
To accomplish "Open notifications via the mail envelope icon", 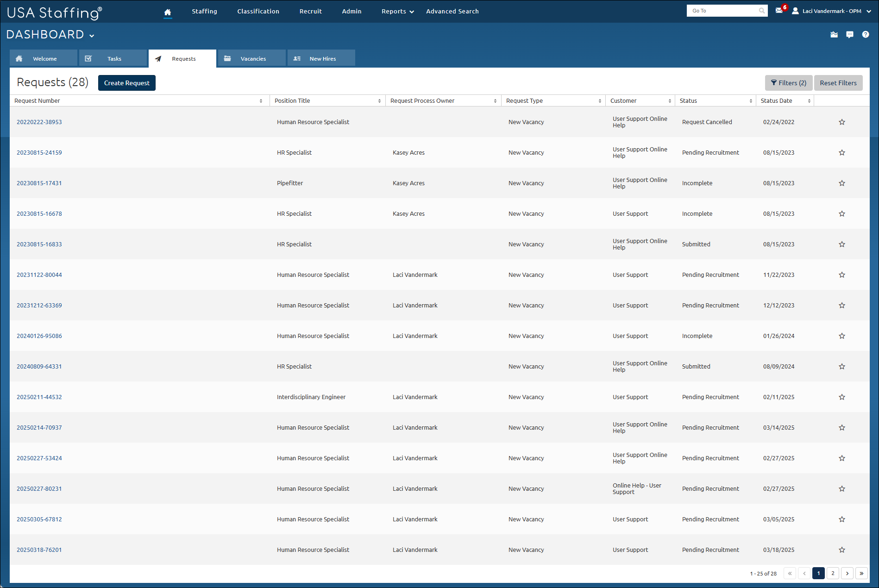I will coord(779,11).
